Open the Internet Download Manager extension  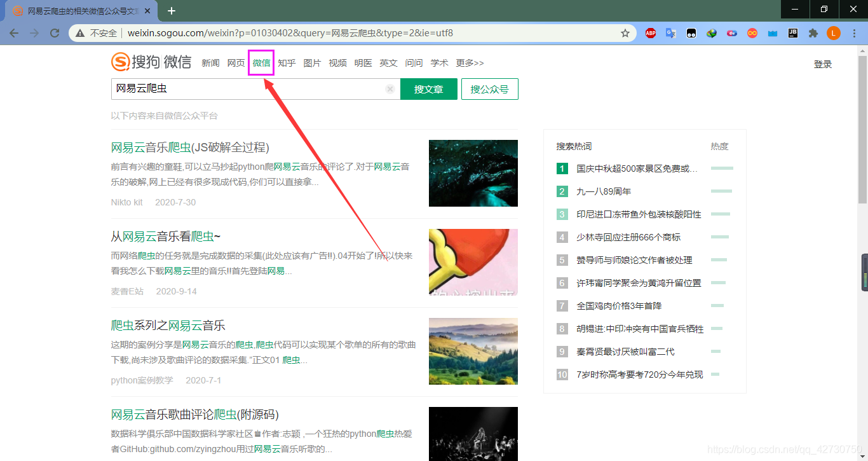tap(712, 33)
